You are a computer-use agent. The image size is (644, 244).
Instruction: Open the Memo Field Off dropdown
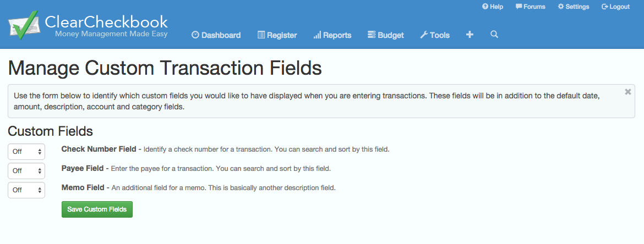click(x=26, y=190)
